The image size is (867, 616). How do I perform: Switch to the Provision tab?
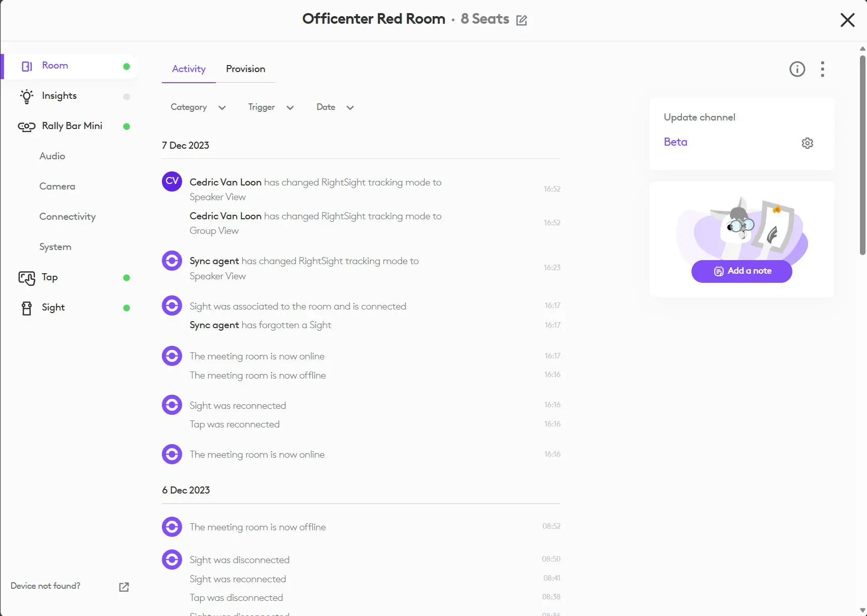(245, 69)
